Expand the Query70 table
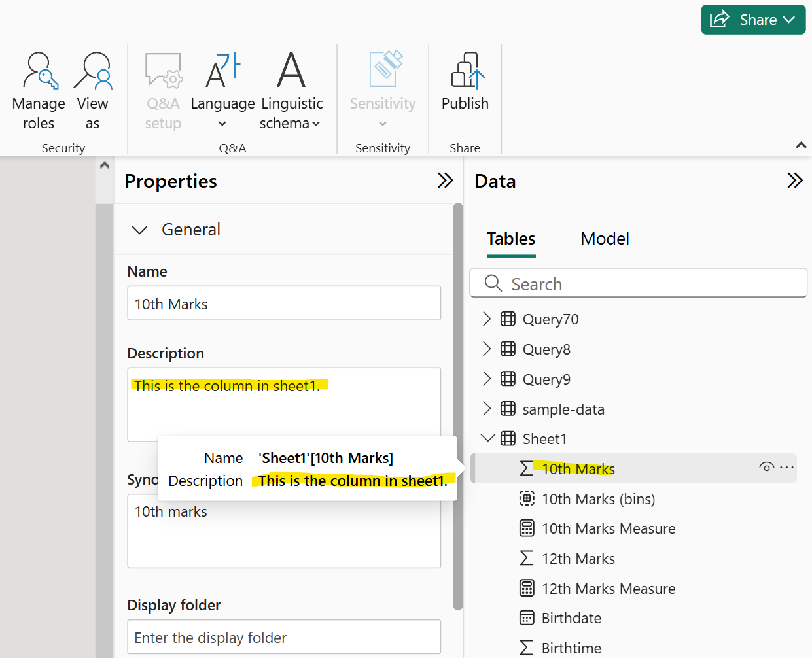812x658 pixels. click(487, 319)
